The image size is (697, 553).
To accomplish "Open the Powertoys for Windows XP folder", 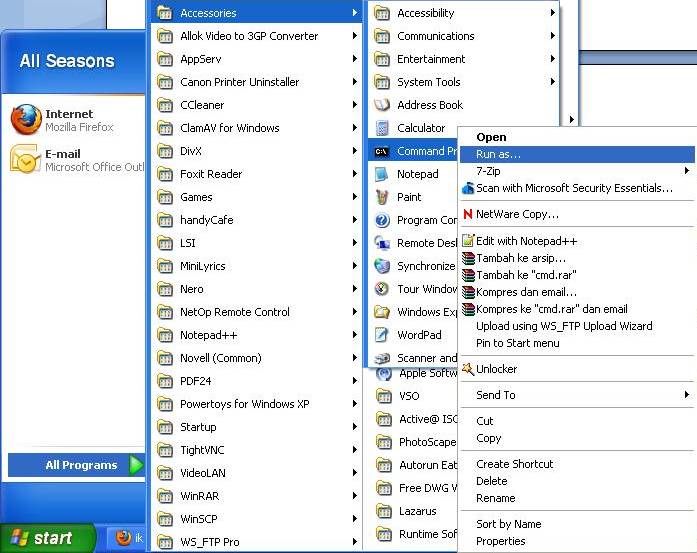I will [257, 404].
